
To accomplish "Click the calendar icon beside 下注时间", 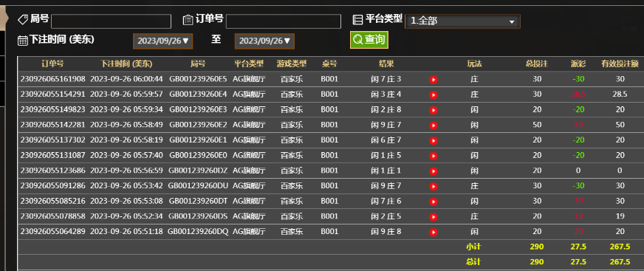I will (23, 40).
